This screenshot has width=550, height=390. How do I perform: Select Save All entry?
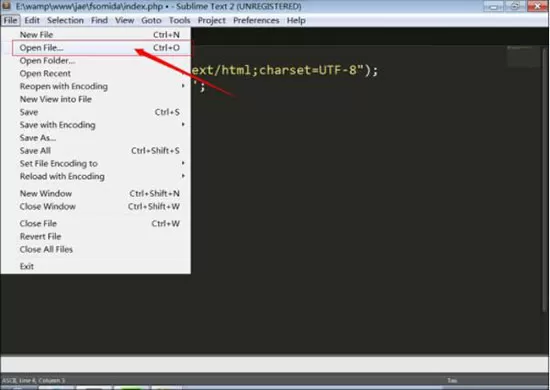[96, 151]
